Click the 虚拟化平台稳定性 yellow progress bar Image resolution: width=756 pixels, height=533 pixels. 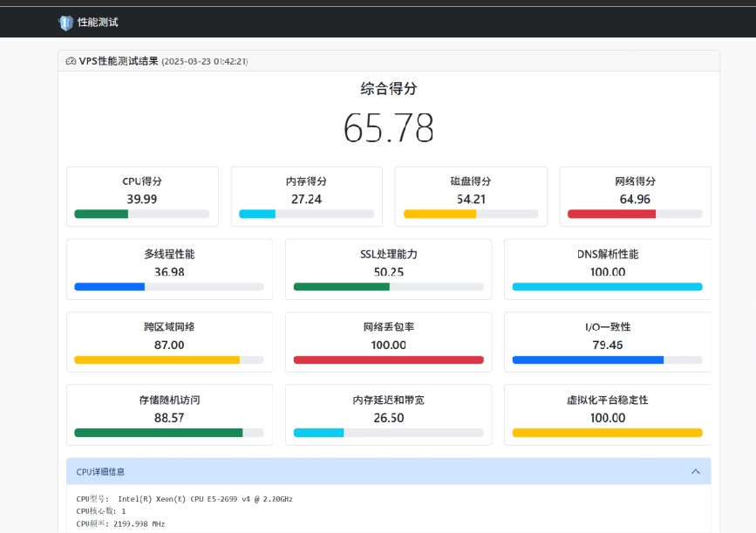pyautogui.click(x=608, y=434)
